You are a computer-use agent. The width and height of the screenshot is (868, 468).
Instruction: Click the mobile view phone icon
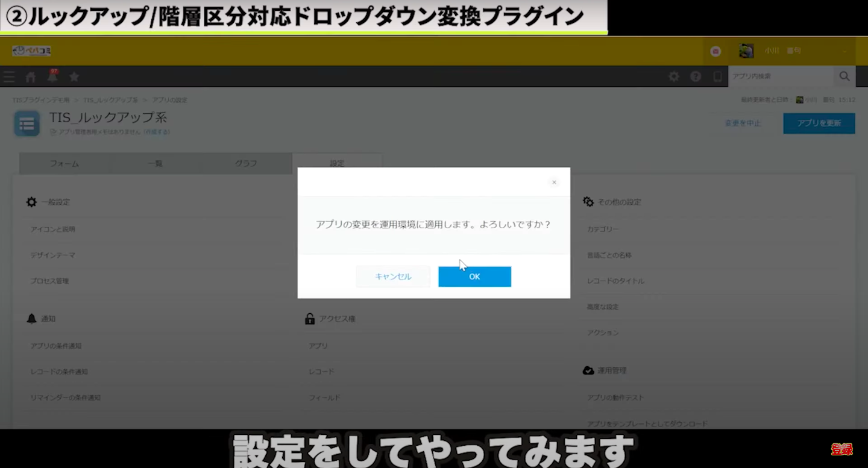click(717, 76)
